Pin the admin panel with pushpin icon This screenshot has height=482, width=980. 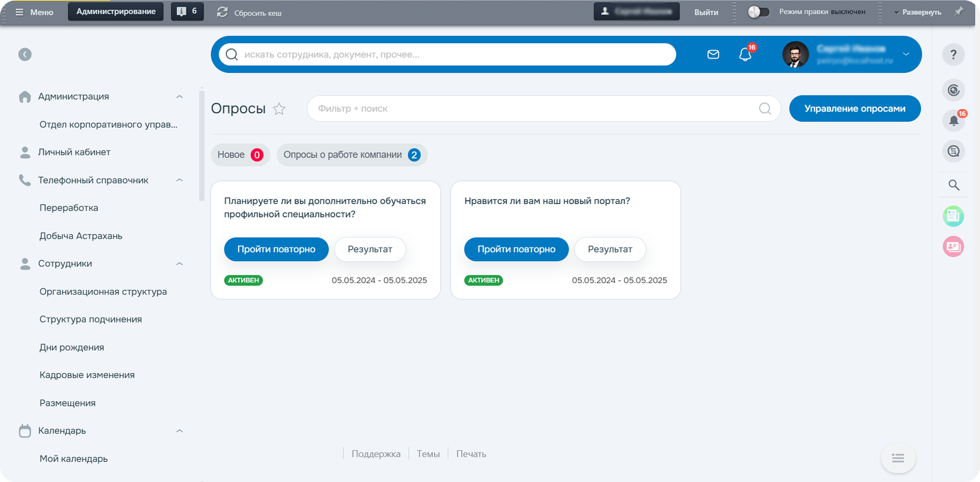[959, 11]
